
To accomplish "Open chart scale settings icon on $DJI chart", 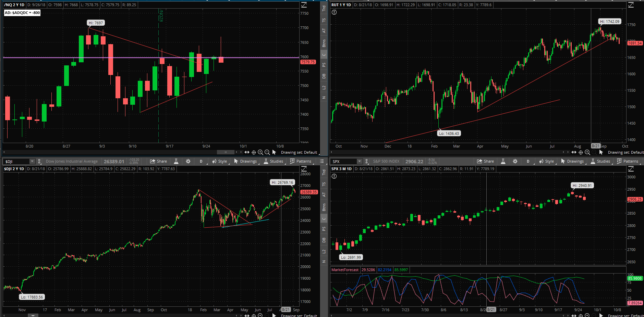I will point(304,169).
